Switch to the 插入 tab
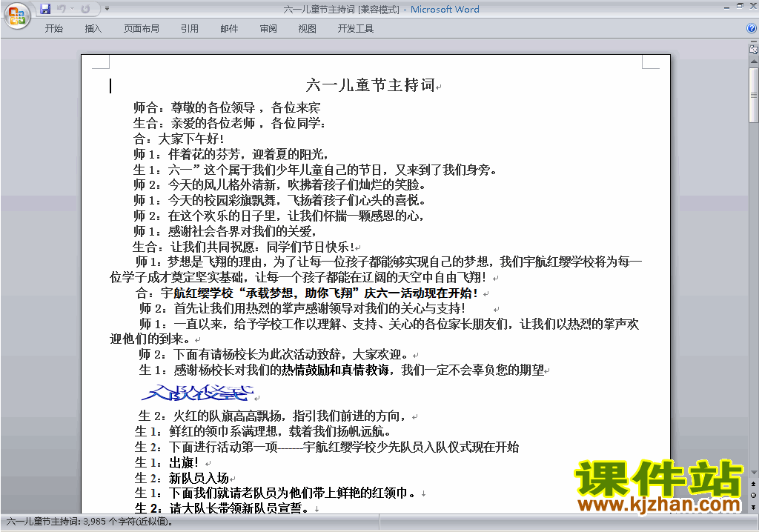This screenshot has width=759, height=532. 93,29
